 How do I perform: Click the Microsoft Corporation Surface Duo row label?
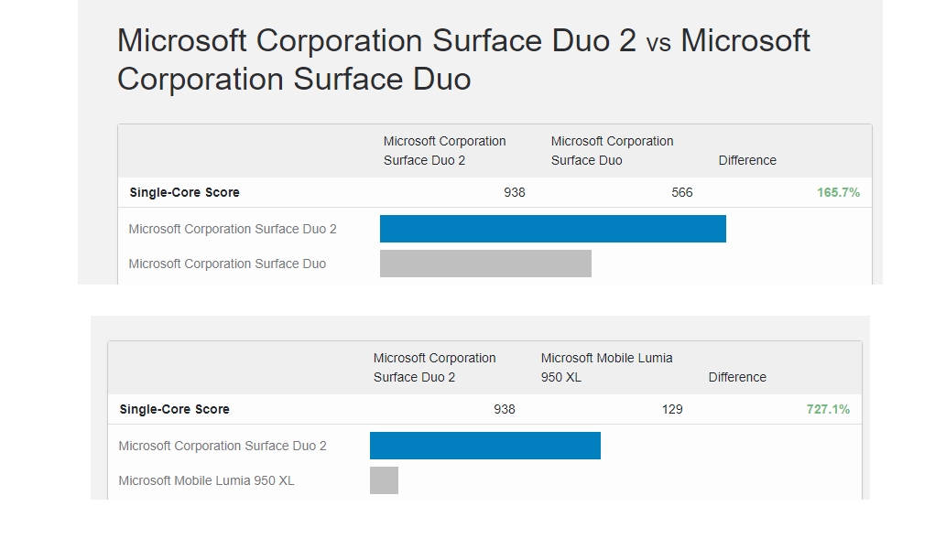click(x=227, y=264)
